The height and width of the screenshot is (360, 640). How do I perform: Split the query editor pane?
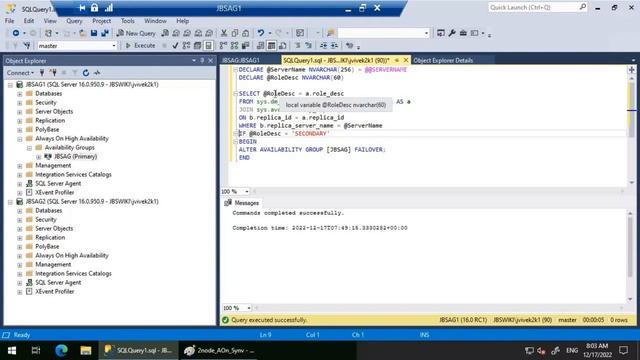pos(631,70)
